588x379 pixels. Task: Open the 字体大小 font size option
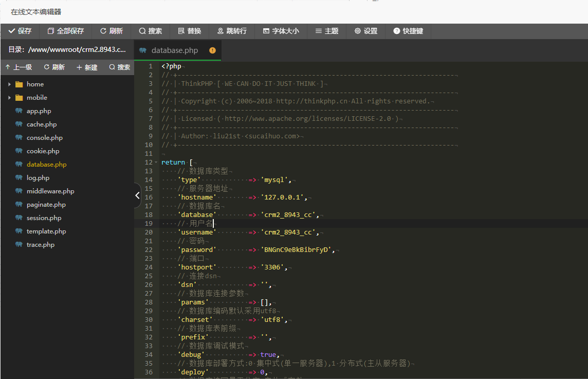pos(281,31)
